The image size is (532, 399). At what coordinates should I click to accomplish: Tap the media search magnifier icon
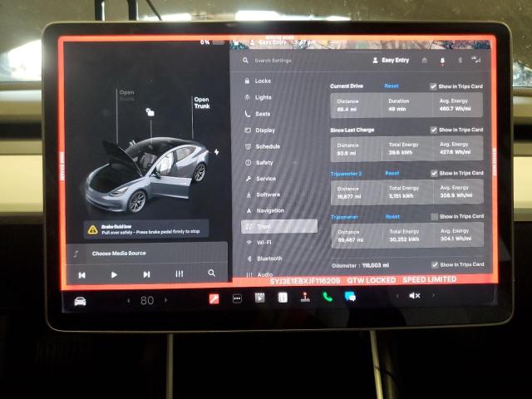pos(212,273)
